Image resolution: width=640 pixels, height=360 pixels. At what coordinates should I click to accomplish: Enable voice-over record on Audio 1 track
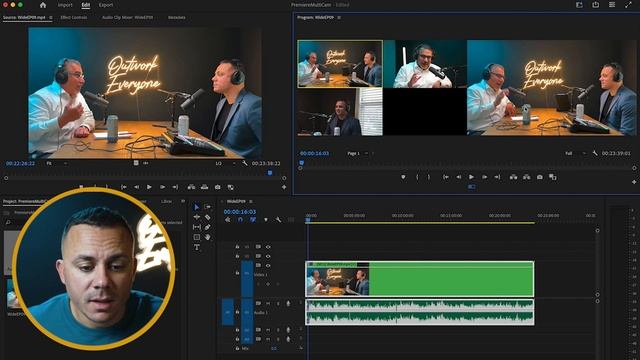[x=288, y=304]
